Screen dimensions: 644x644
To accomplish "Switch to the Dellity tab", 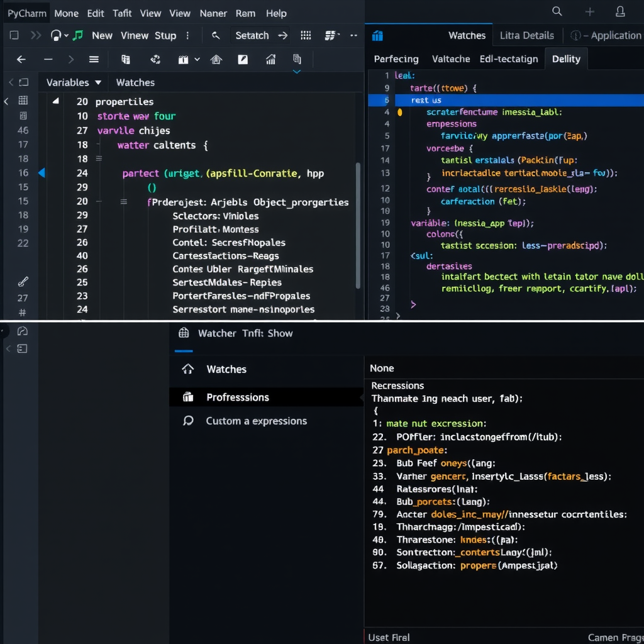I will (565, 58).
